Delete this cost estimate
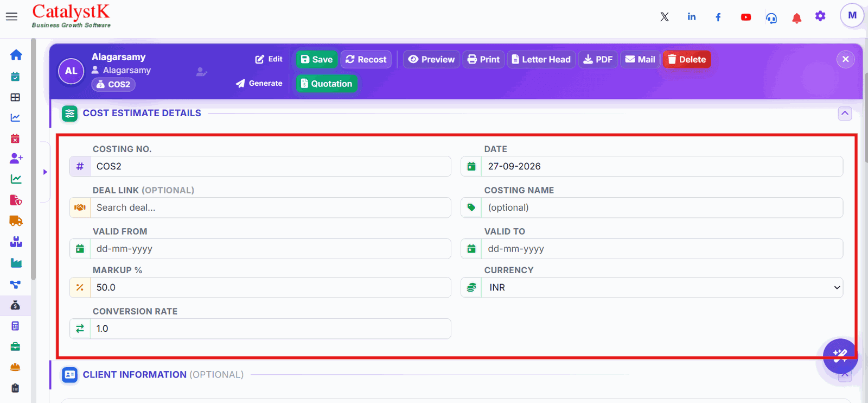 tap(687, 59)
